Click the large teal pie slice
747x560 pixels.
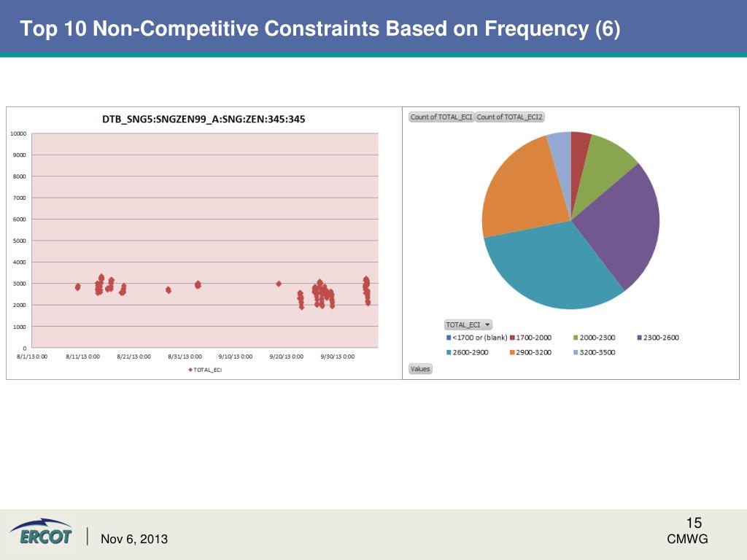point(554,270)
